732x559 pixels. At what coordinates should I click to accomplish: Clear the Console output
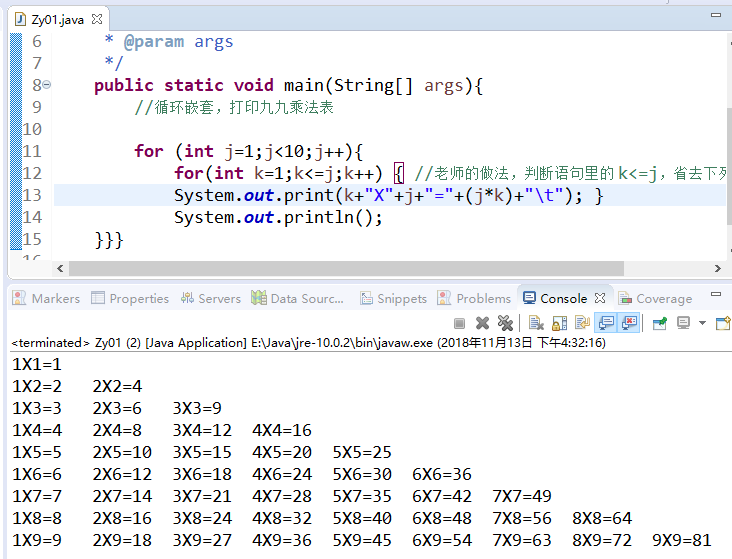536,323
